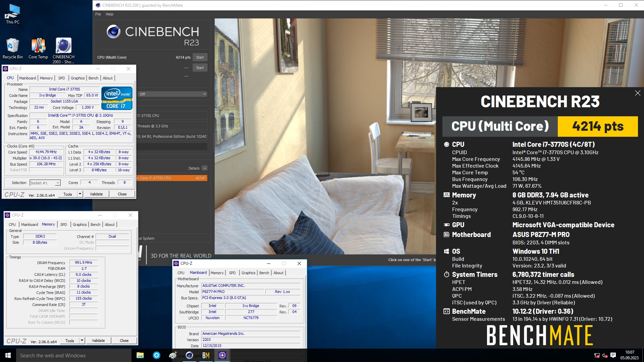Close the BenchMate result overlay

638,93
